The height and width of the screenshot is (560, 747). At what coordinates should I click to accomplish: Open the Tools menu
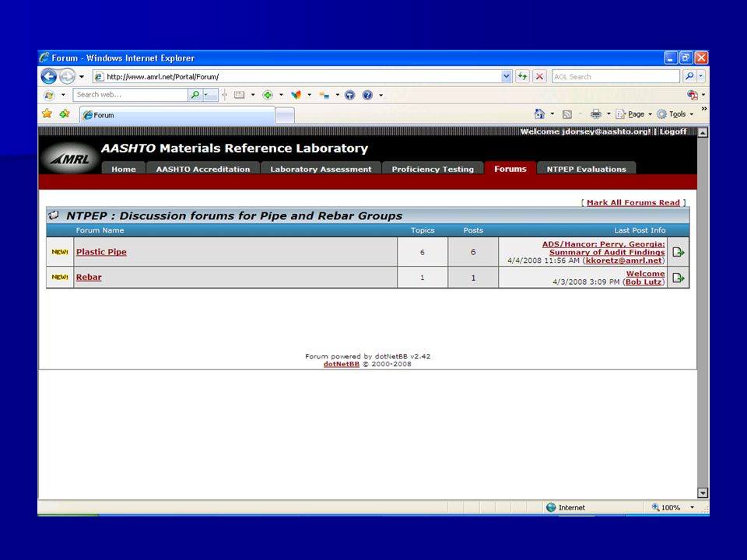(675, 114)
